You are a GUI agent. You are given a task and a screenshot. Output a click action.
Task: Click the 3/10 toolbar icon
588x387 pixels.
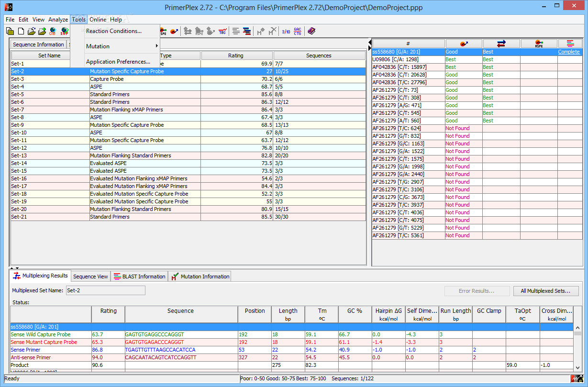(x=286, y=32)
